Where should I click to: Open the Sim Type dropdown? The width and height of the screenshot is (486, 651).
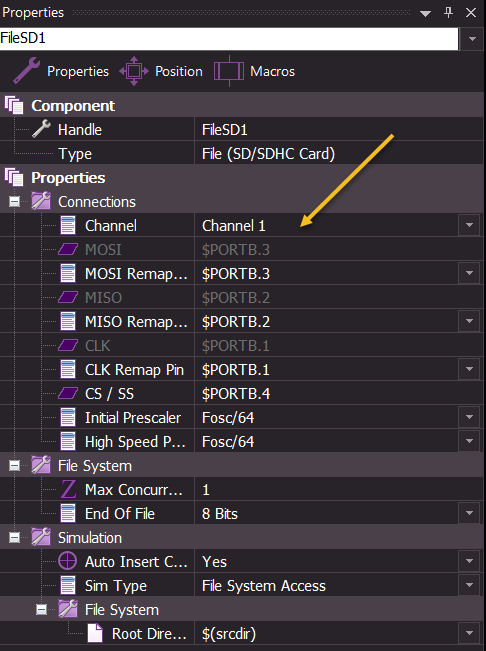tap(469, 585)
